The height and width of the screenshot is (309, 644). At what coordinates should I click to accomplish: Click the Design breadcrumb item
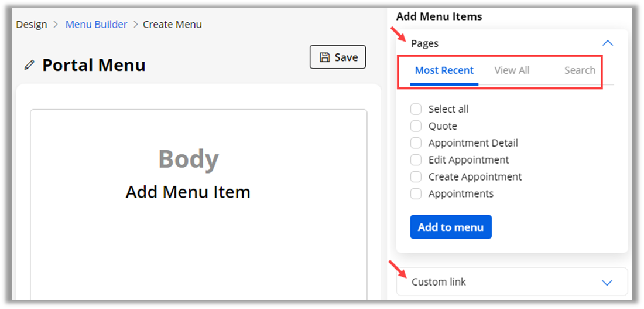[32, 25]
